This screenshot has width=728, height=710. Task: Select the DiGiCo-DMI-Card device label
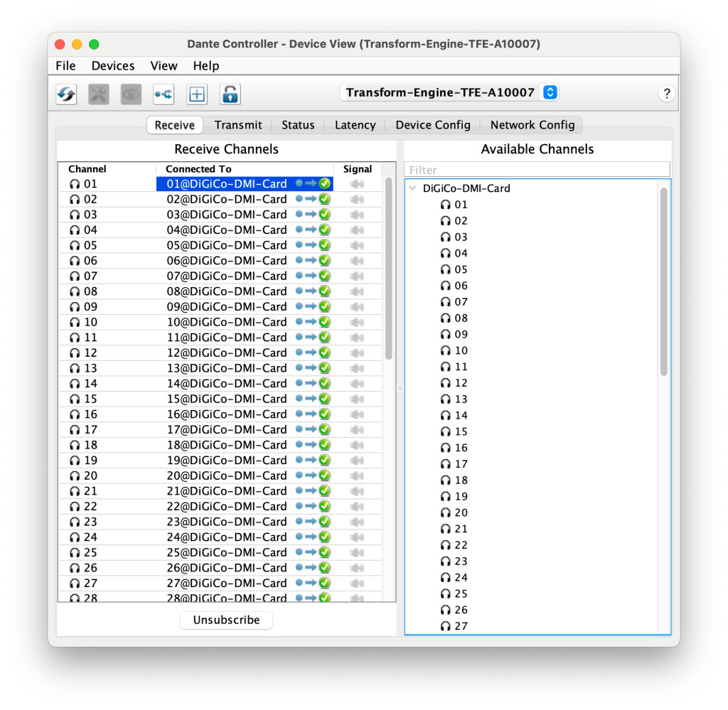(466, 188)
